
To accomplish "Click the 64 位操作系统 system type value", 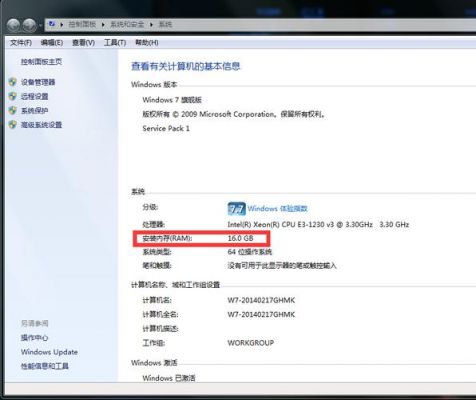I will [x=250, y=252].
